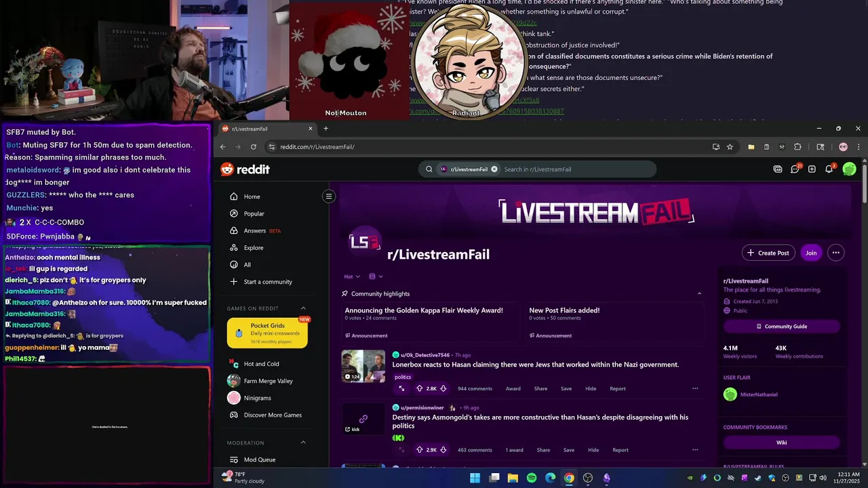Open Answers BETA in the sidebar

tap(270, 230)
